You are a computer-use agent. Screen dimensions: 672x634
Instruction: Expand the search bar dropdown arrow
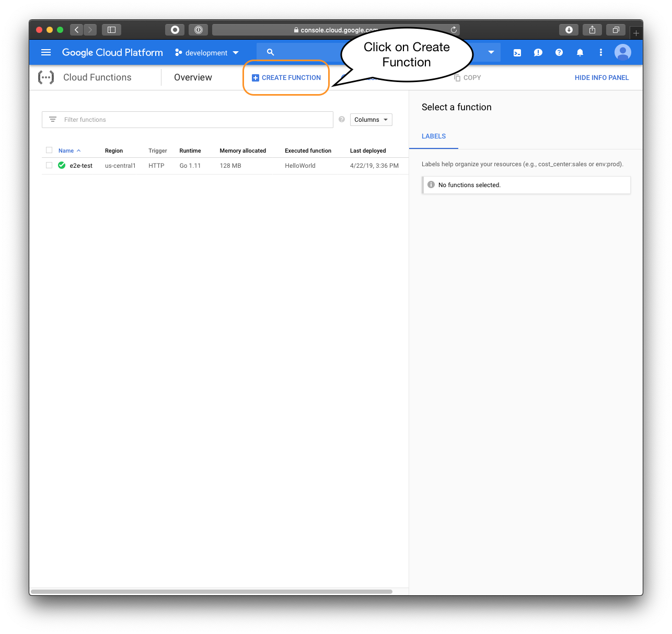tap(491, 52)
